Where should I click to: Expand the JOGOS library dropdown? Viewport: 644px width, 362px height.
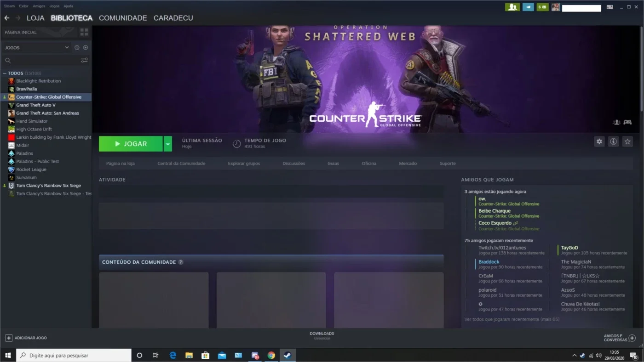36,48
